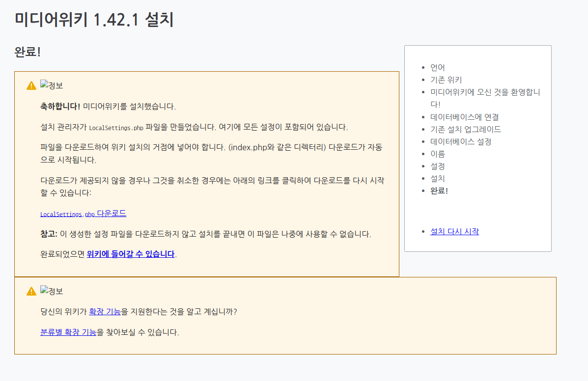
Task: Select the '언어' step in the sidebar
Action: [437, 67]
